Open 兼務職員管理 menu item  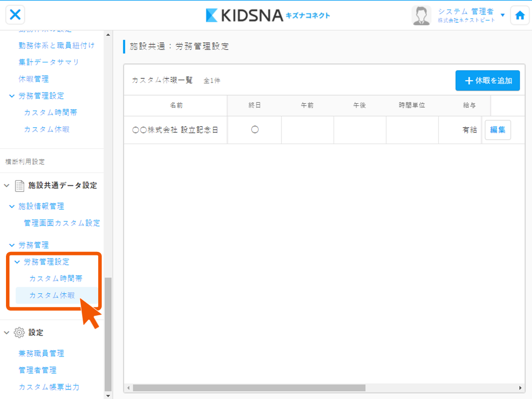[x=41, y=354]
